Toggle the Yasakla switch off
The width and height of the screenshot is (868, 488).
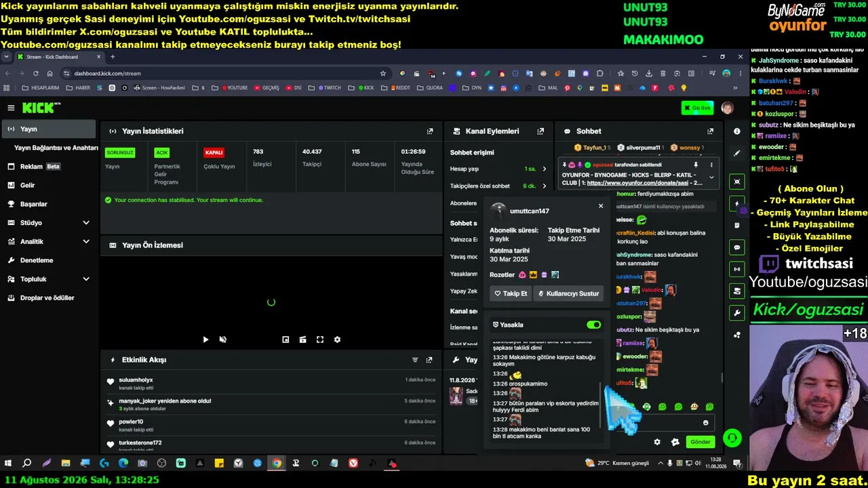(593, 325)
